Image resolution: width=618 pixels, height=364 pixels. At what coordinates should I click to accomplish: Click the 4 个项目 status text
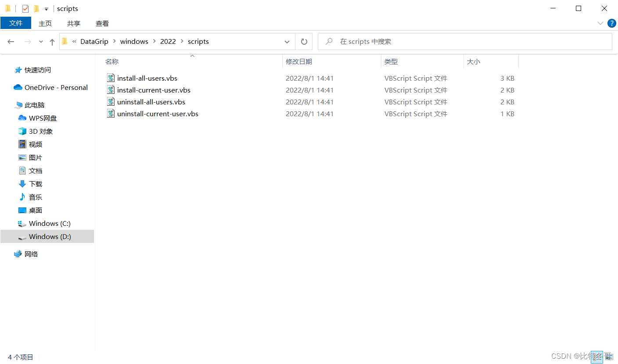tap(21, 357)
